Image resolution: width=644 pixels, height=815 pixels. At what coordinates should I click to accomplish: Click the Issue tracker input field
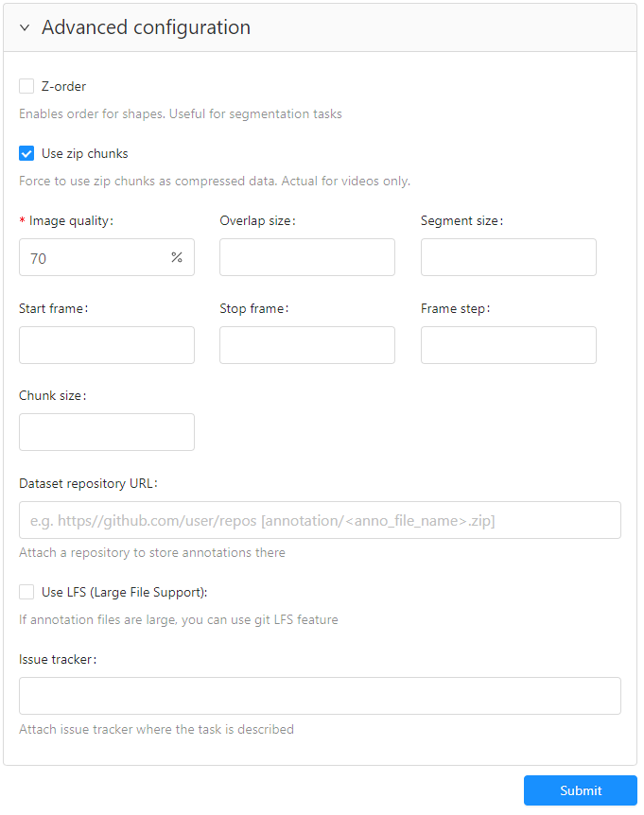pos(320,696)
